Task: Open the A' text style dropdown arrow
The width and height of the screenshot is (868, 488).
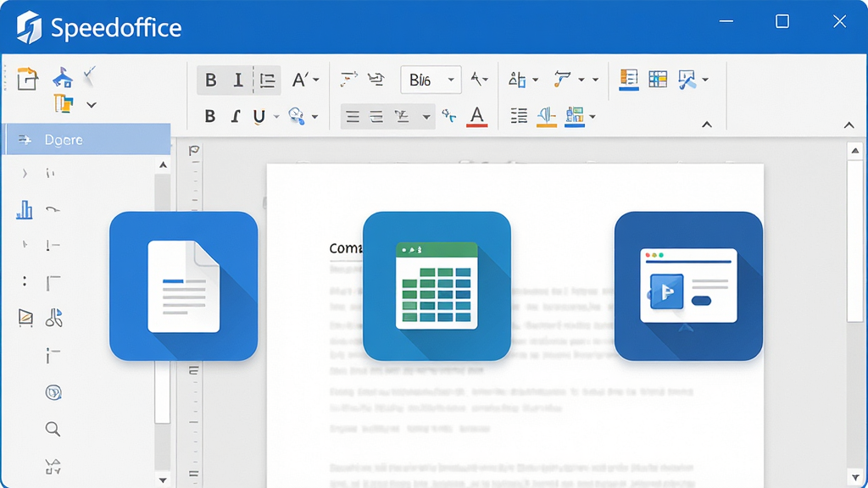Action: (x=316, y=80)
